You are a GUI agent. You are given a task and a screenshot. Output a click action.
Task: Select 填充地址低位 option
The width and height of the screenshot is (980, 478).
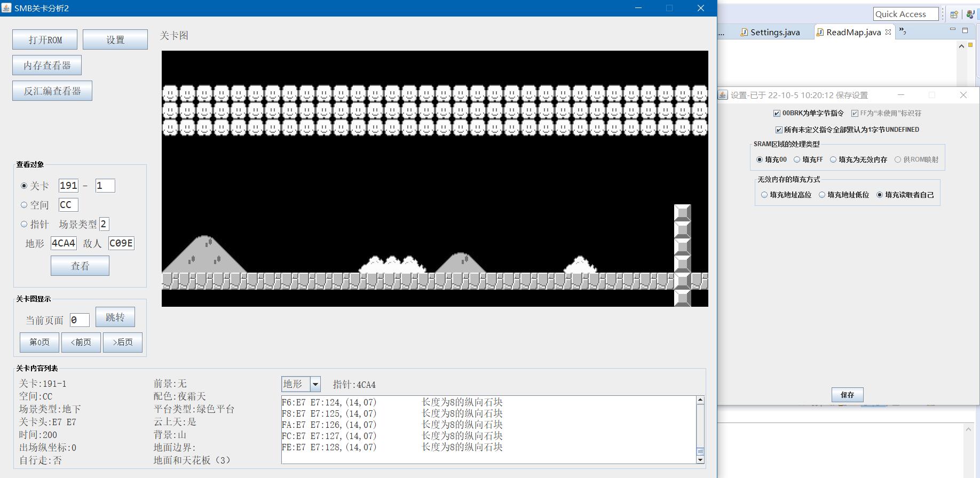click(822, 195)
